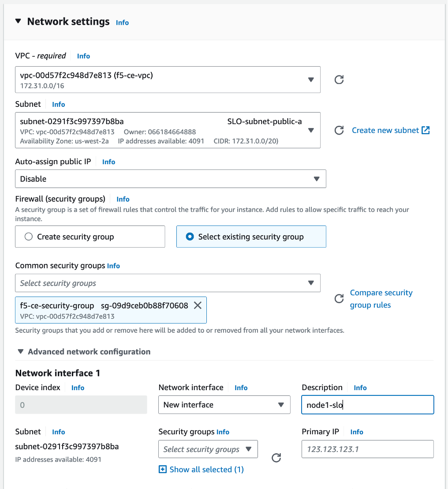Expand Show all selected (1)
The height and width of the screenshot is (489, 448).
pyautogui.click(x=205, y=469)
